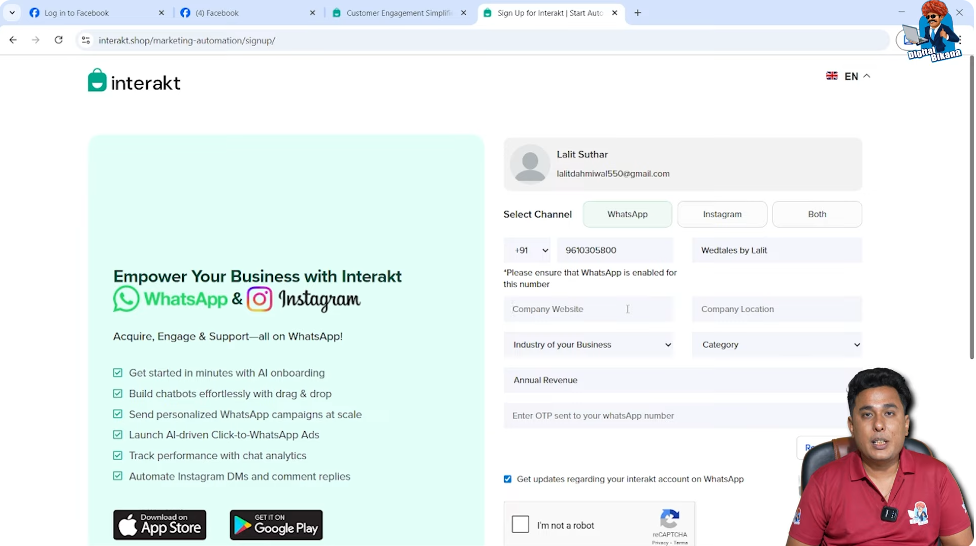
Task: Open the +91 country code dropdown
Action: point(527,250)
